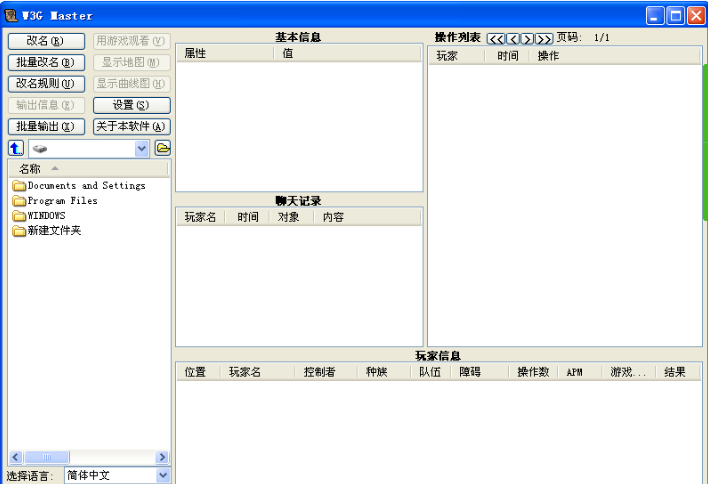Click the 结果 header in 玩家信息
Screen dimensions: 708x484
677,372
